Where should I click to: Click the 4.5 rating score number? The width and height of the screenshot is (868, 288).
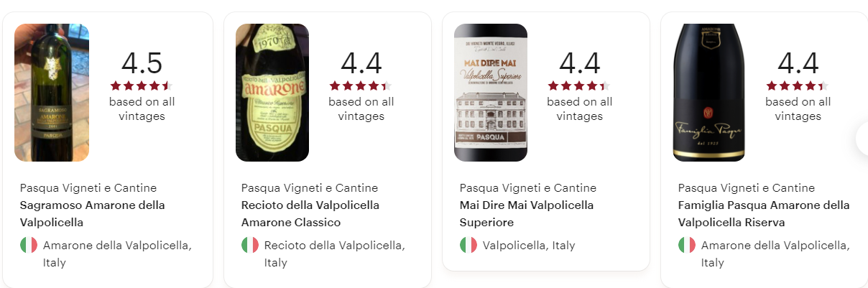[x=142, y=63]
